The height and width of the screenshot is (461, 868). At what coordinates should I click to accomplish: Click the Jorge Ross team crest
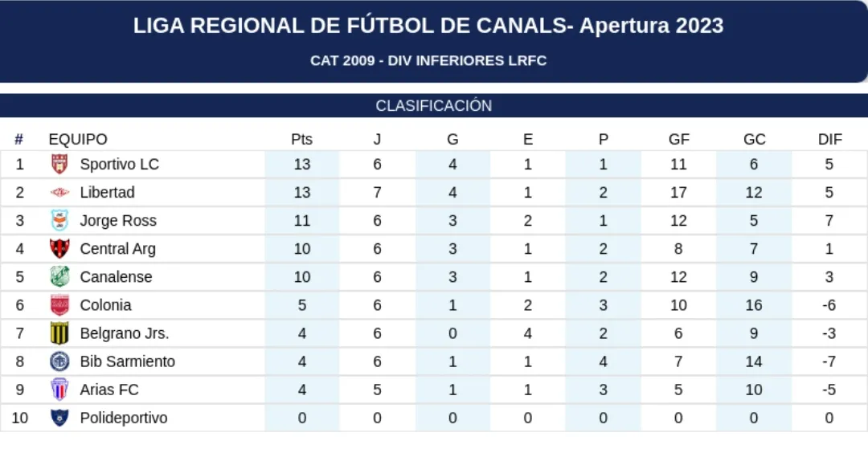[59, 221]
